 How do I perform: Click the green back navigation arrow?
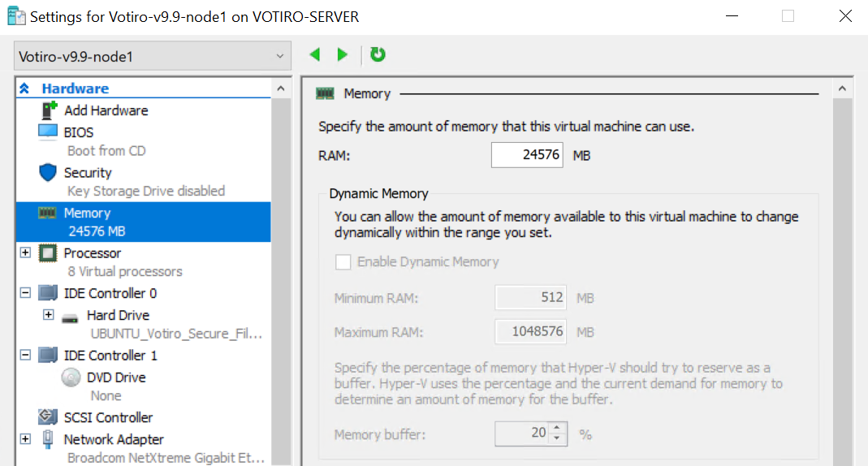pyautogui.click(x=315, y=54)
